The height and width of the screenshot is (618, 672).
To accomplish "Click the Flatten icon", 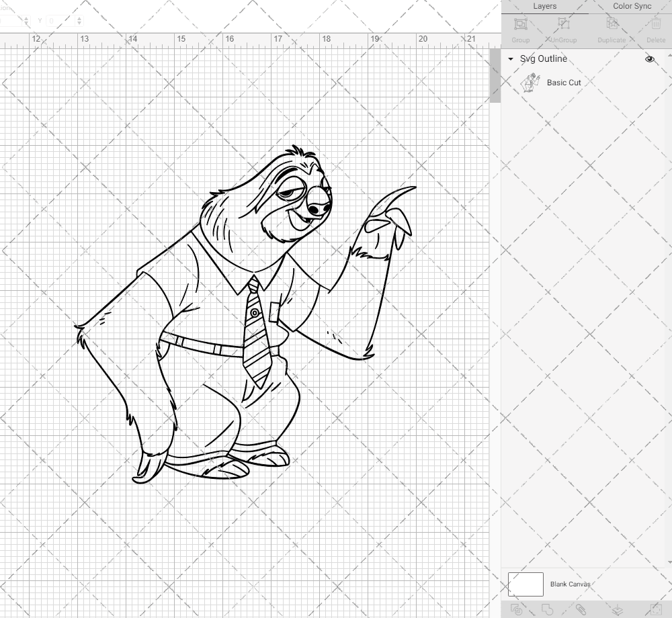I will 618,610.
